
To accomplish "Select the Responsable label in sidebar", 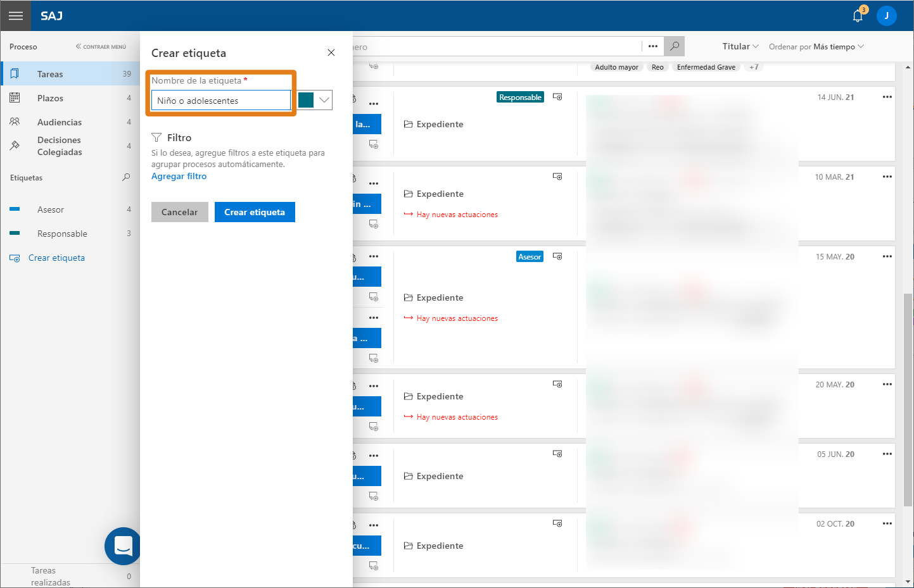I will (x=70, y=234).
